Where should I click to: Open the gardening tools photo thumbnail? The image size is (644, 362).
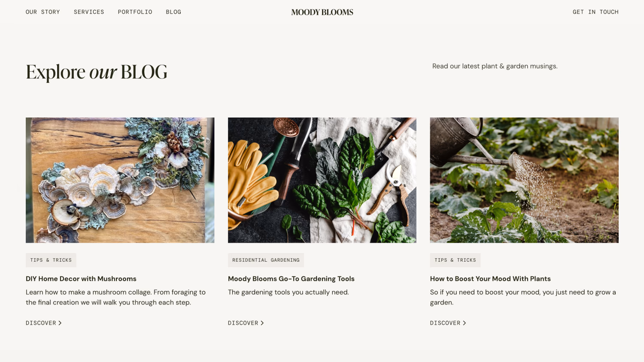click(x=322, y=180)
